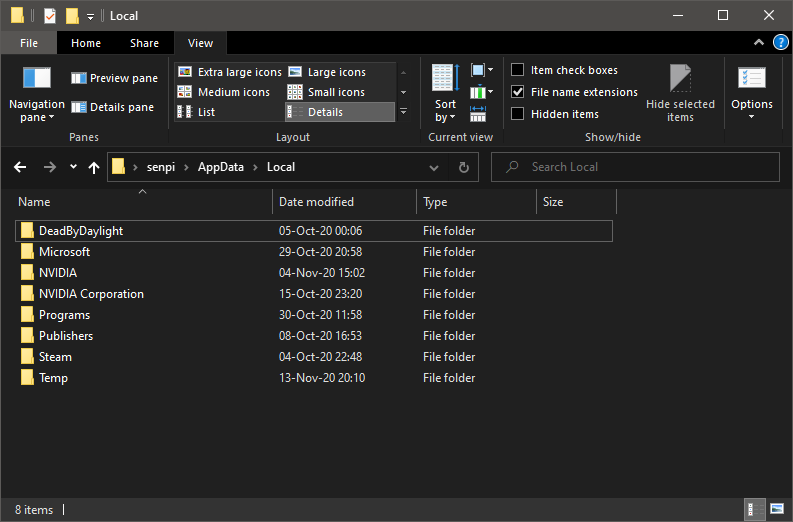Toggle the Preview pane
Image resolution: width=793 pixels, height=522 pixels.
(114, 78)
